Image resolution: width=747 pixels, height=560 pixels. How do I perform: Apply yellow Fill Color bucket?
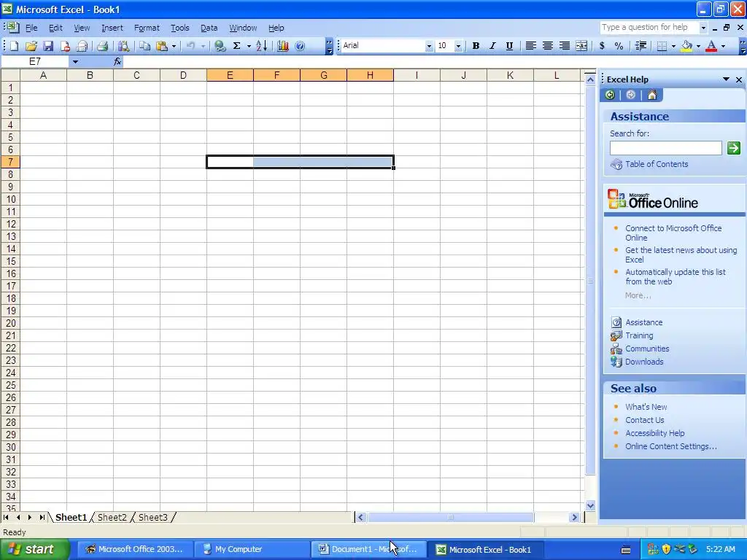coord(687,46)
